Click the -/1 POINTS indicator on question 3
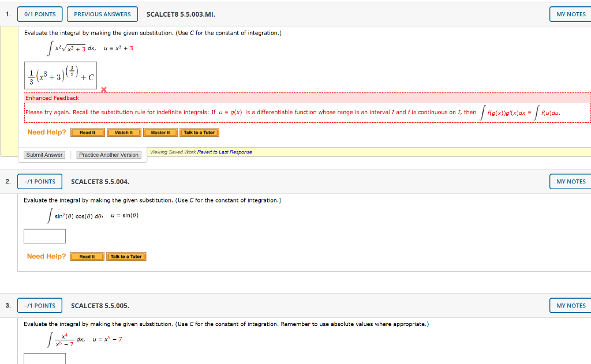This screenshot has width=591, height=364. pyautogui.click(x=39, y=305)
